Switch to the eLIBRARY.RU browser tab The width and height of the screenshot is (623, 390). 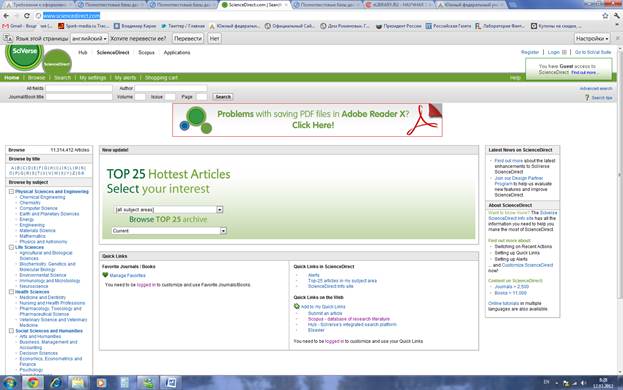pos(399,5)
